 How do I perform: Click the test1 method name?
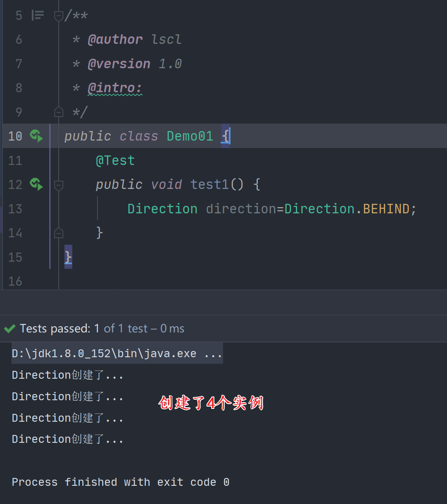tap(210, 184)
